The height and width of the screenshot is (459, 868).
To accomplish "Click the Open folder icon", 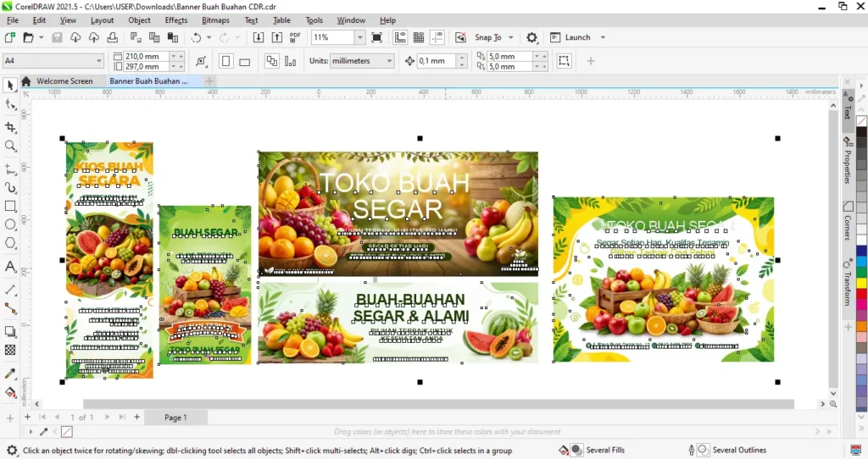I will [x=28, y=37].
